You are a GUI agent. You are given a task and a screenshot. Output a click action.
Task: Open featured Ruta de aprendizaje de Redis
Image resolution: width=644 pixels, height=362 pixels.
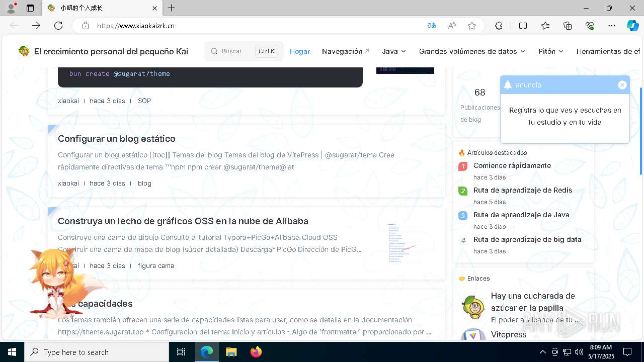coord(523,190)
